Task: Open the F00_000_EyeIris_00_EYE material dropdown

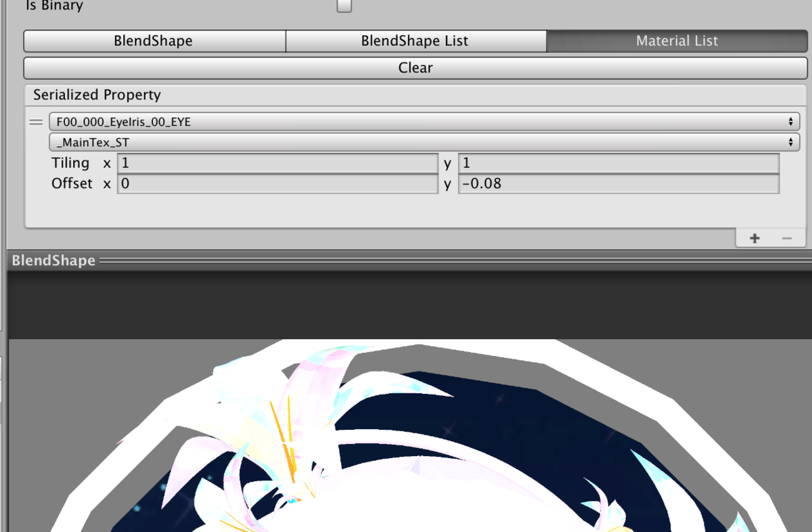Action: tap(424, 122)
